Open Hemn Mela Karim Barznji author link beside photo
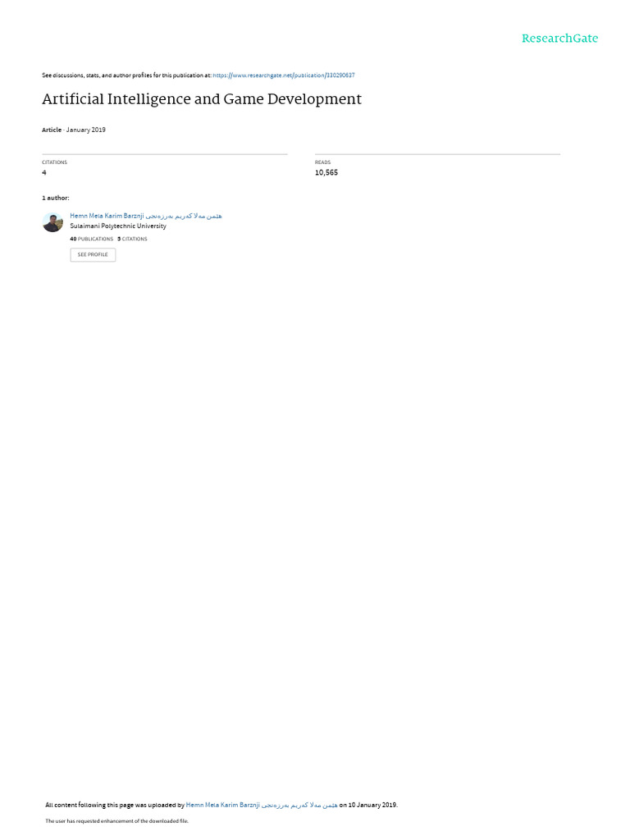Viewport: 630px width, 840px height. 107,216
